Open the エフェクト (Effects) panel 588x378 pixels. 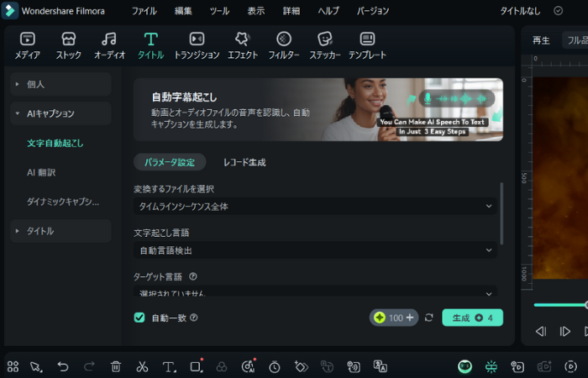coord(243,45)
